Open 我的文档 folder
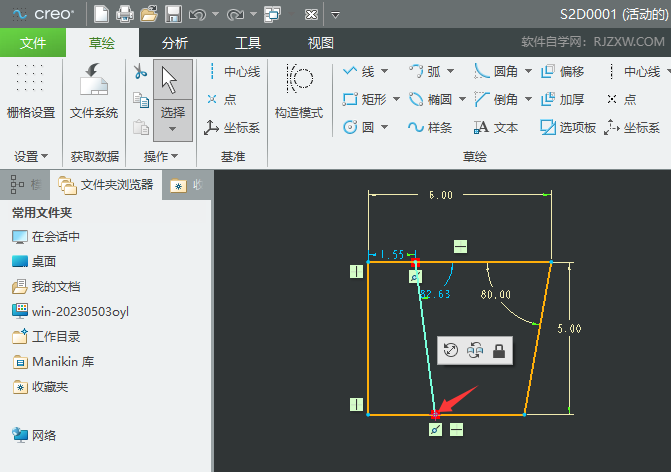This screenshot has width=671, height=472. click(46, 286)
